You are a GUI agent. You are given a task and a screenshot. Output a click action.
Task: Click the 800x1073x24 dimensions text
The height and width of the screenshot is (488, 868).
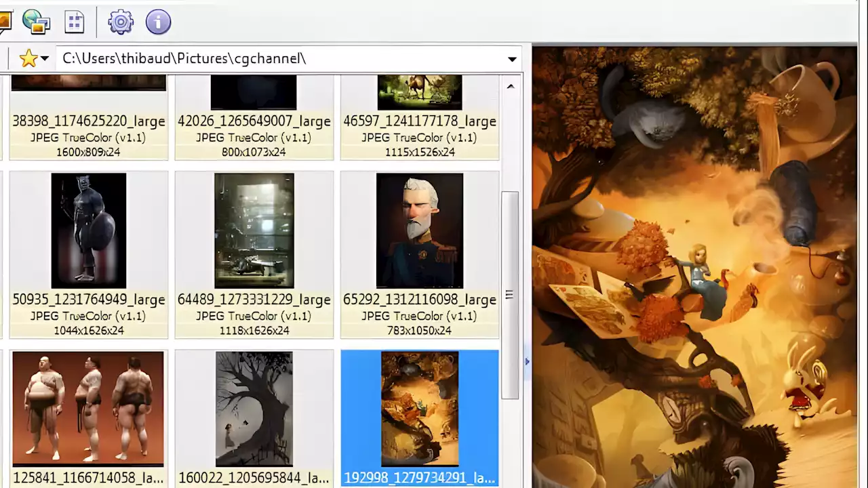[254, 152]
